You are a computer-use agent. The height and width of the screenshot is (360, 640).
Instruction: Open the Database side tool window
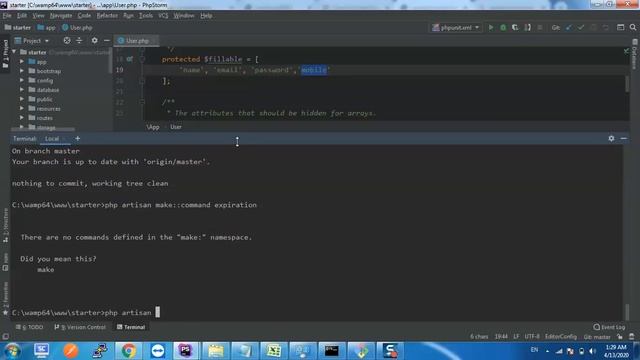[x=634, y=54]
